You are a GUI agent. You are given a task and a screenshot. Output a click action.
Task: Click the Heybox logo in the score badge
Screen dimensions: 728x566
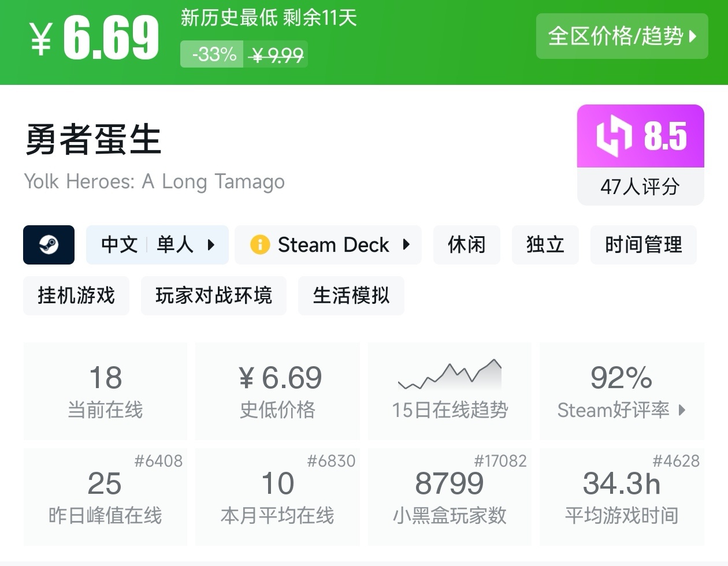coord(614,136)
